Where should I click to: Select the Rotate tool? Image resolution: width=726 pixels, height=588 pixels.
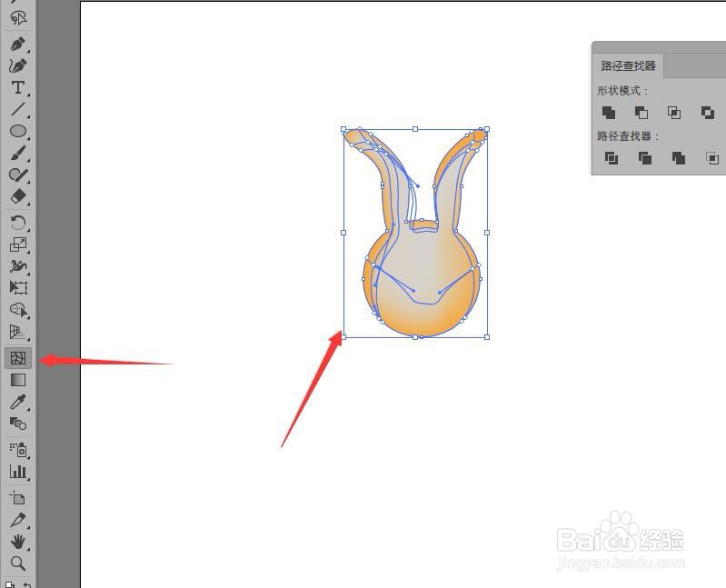(18, 223)
